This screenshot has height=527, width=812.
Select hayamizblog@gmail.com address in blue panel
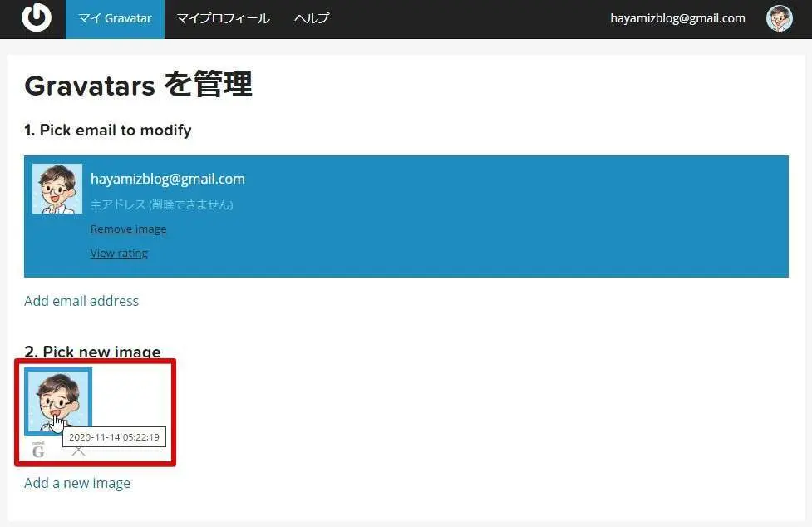tap(167, 179)
